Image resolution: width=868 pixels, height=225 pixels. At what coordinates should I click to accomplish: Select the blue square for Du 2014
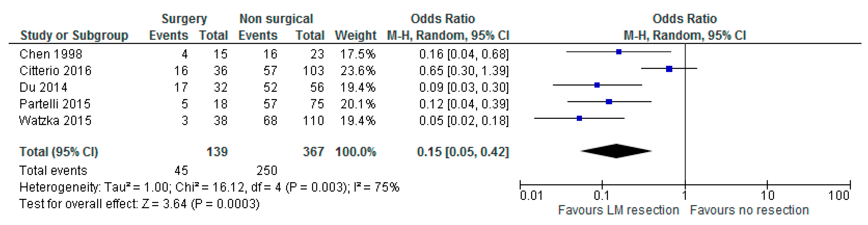[597, 85]
